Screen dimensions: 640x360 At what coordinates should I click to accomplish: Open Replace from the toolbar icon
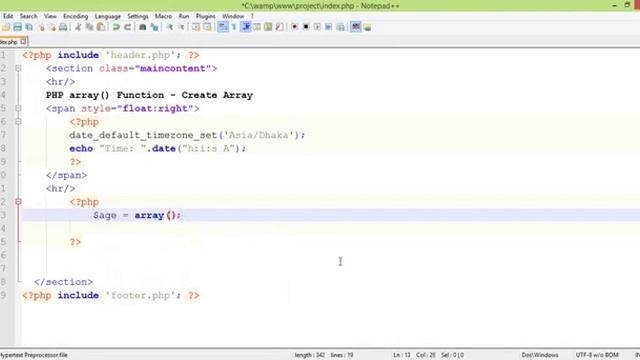[x=154, y=27]
